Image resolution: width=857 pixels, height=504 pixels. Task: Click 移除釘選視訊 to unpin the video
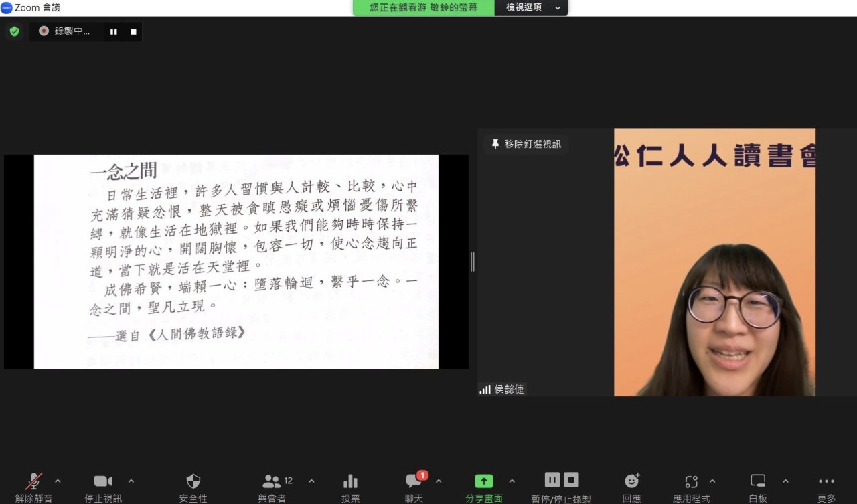click(x=526, y=144)
